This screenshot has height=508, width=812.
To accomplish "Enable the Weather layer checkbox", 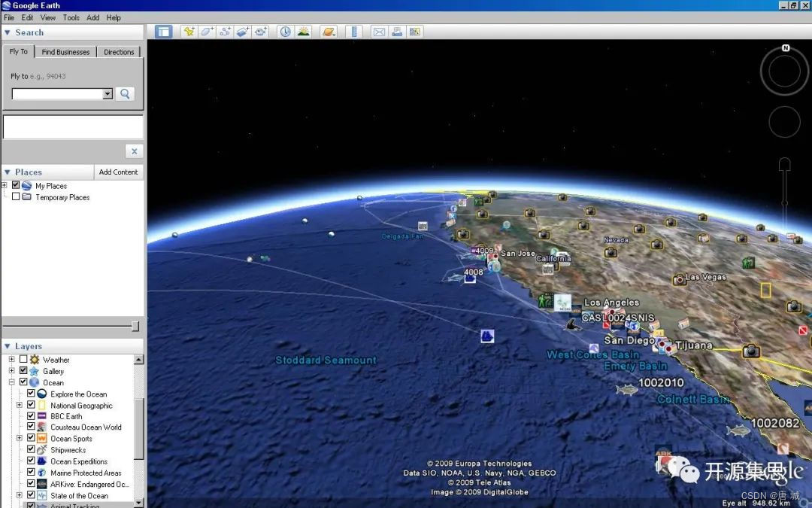I will 23,359.
